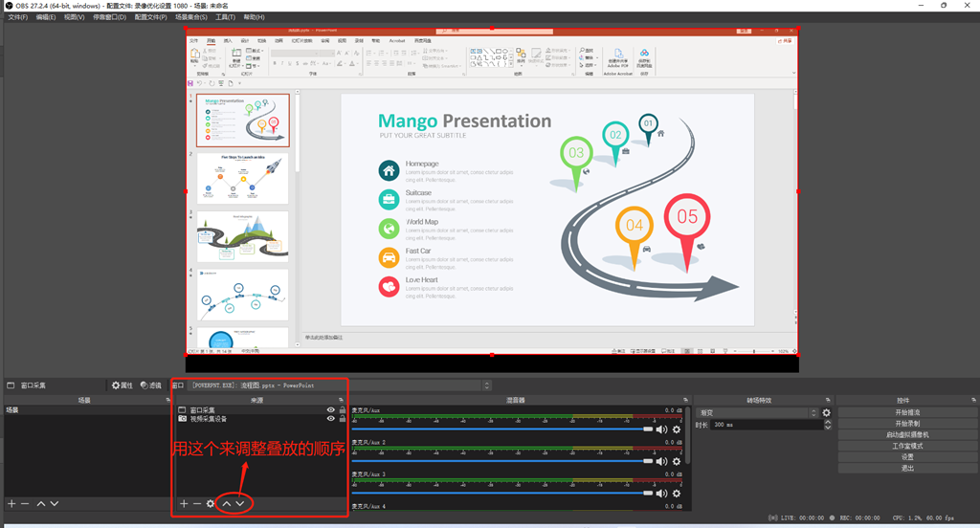Viewport: 980px width, 528px height.
Task: Open the 文件(F) menu
Action: click(x=18, y=17)
